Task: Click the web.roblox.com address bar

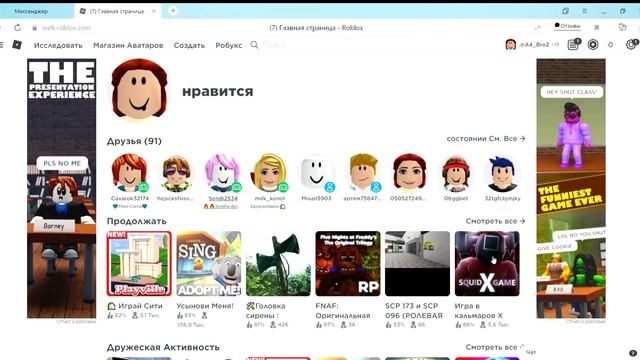Action: point(67,28)
